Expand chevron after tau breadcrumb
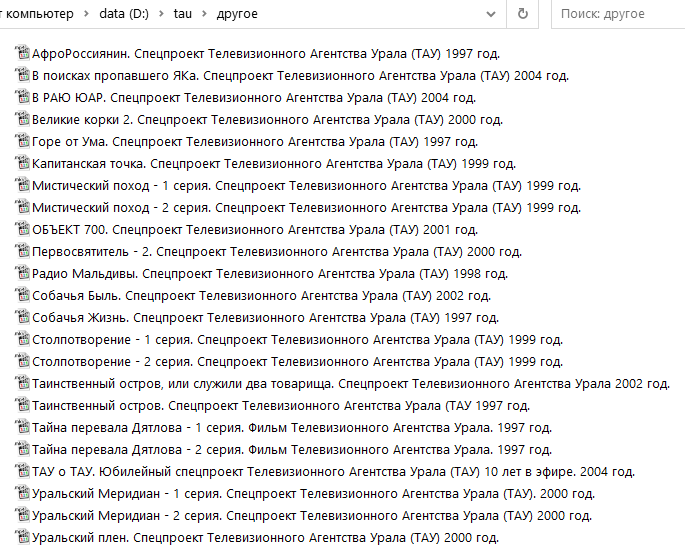Viewport: 685px width, 554px height. coord(204,14)
